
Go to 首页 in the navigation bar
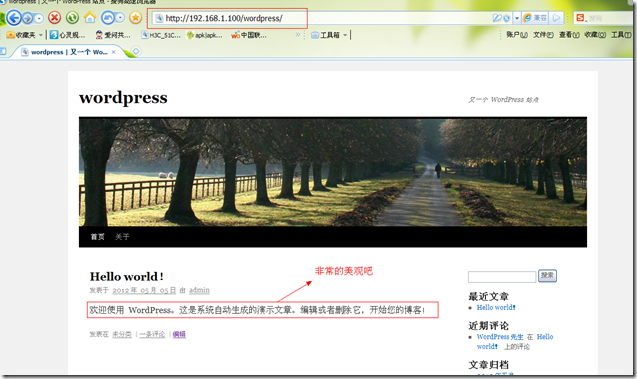(98, 237)
